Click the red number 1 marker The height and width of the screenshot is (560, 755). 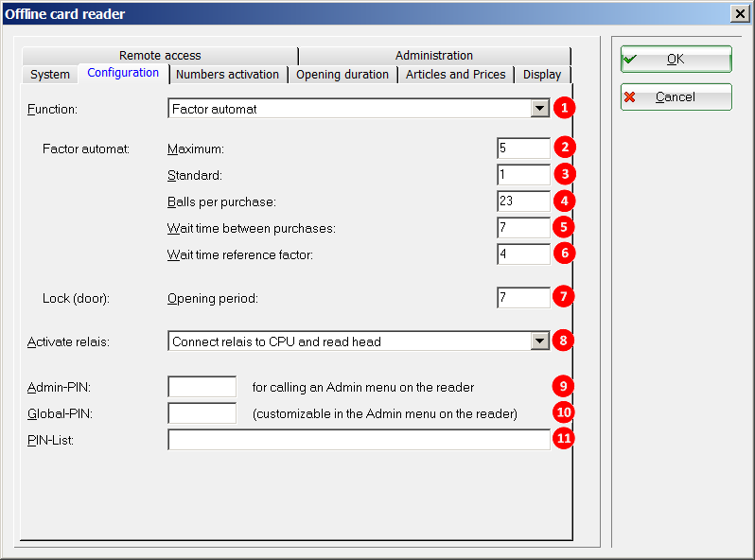pos(564,108)
